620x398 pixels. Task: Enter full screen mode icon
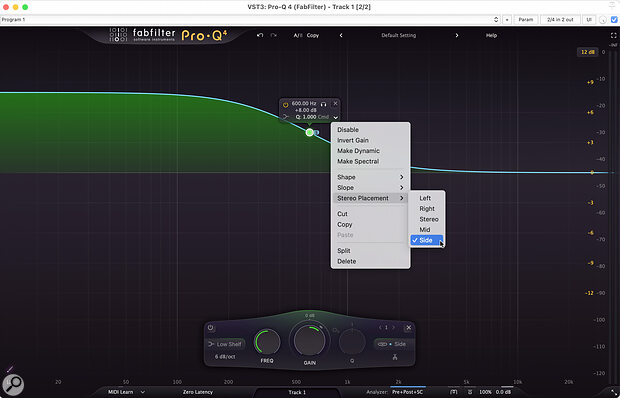[x=613, y=36]
